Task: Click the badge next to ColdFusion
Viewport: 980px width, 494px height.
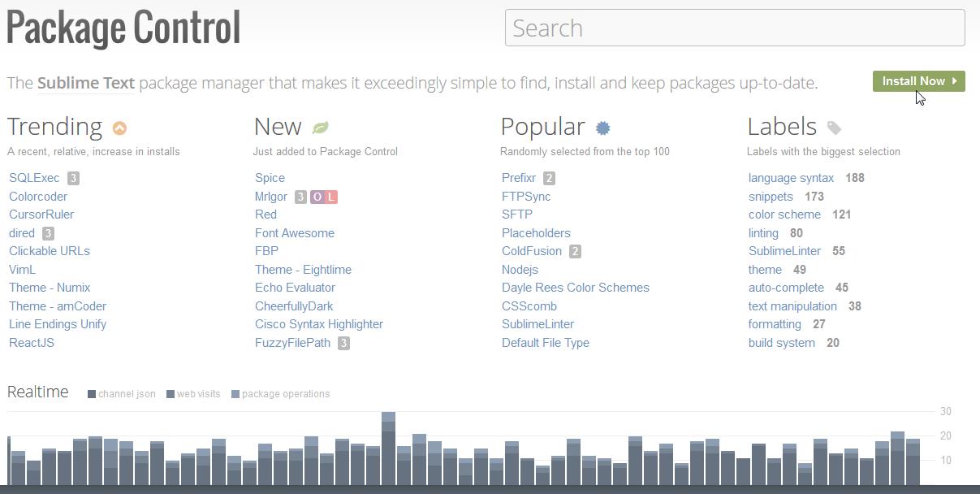Action: (575, 251)
